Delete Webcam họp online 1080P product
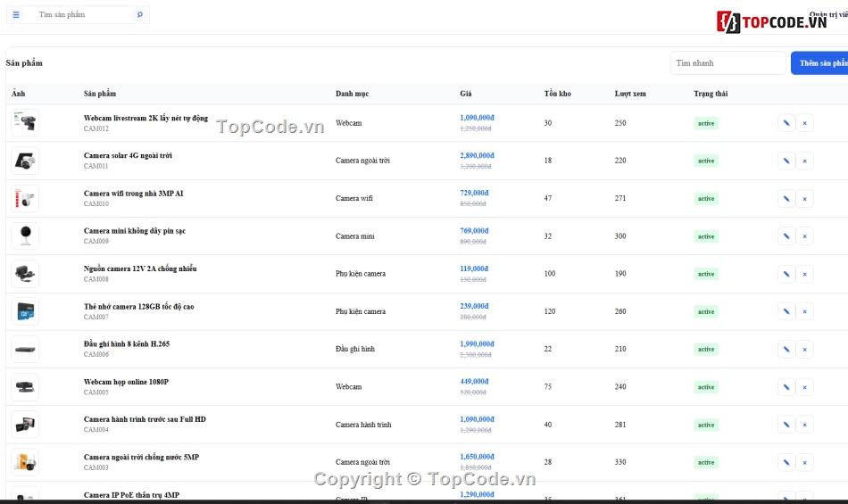The width and height of the screenshot is (848, 504). (x=805, y=387)
